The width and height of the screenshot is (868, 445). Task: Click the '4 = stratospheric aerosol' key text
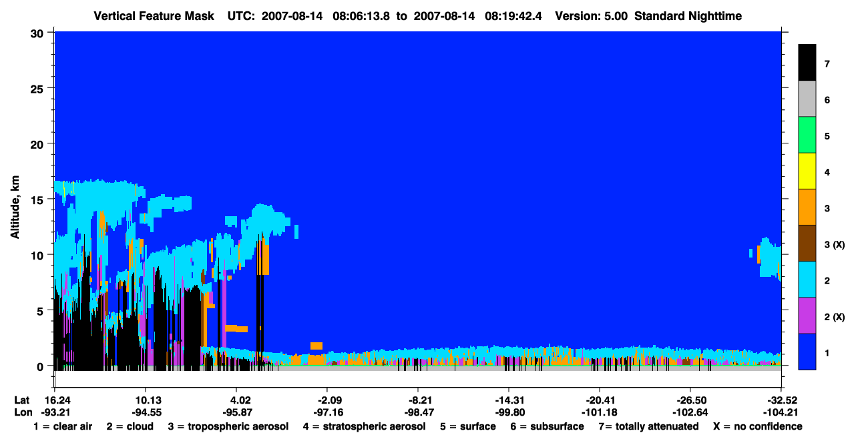(365, 427)
